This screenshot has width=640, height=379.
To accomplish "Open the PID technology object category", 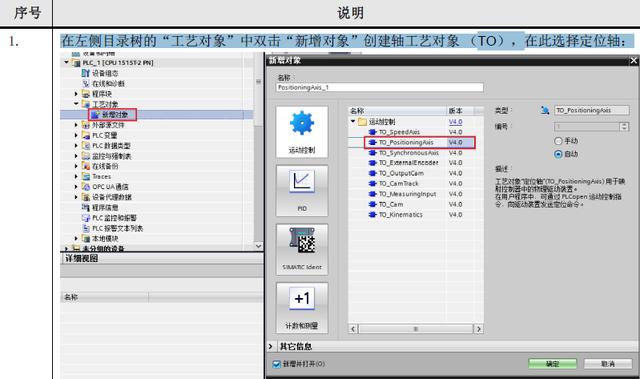I will (x=302, y=190).
